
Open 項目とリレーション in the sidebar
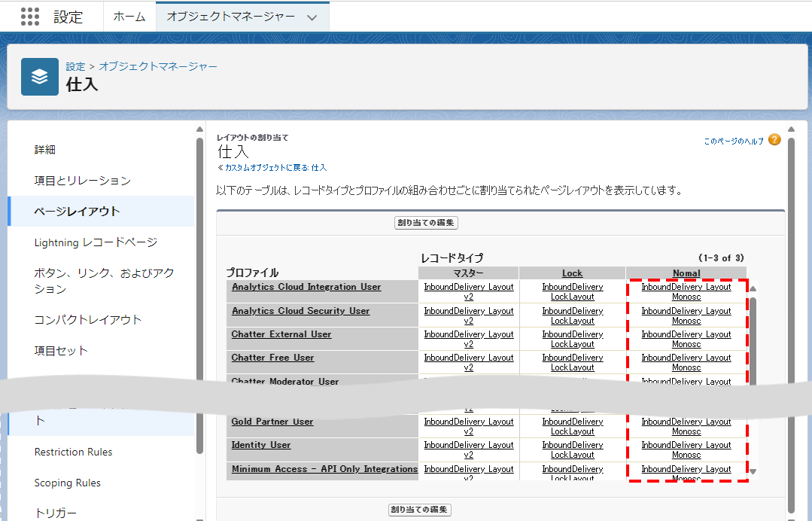tap(82, 181)
